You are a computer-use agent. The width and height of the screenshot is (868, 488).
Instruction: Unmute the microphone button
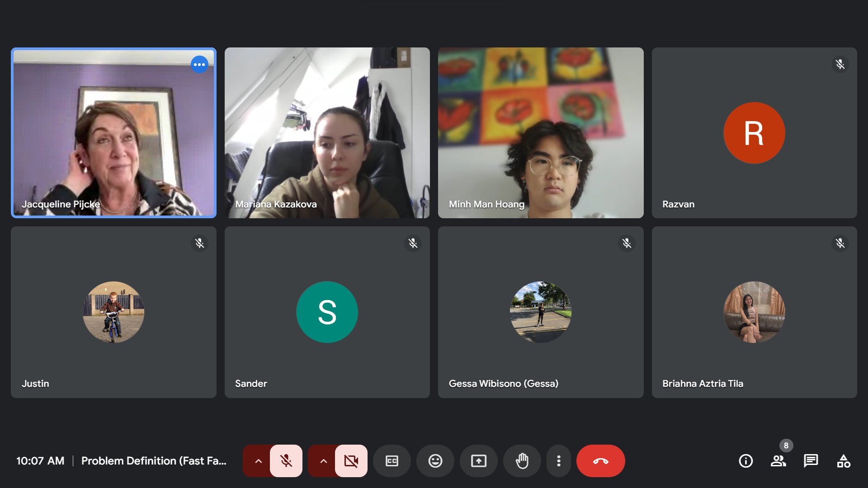286,461
